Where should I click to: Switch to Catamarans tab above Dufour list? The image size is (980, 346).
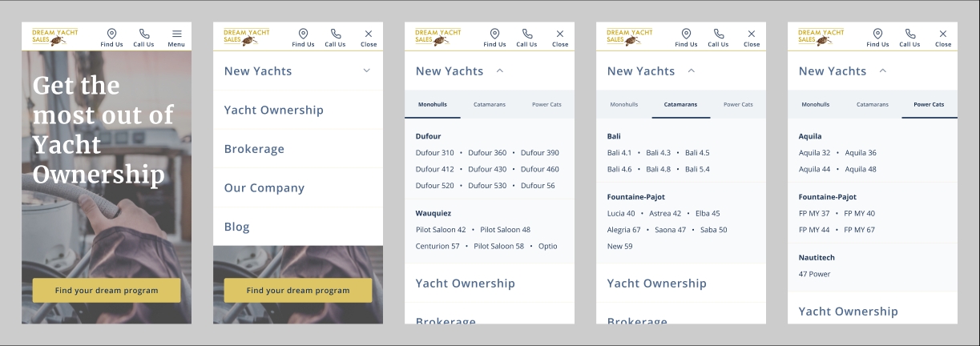[x=489, y=104]
